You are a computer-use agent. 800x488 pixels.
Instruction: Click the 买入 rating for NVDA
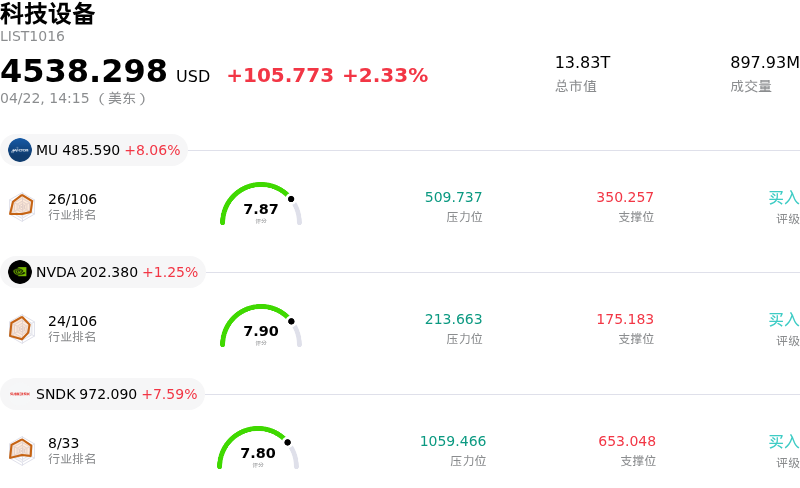click(x=783, y=320)
